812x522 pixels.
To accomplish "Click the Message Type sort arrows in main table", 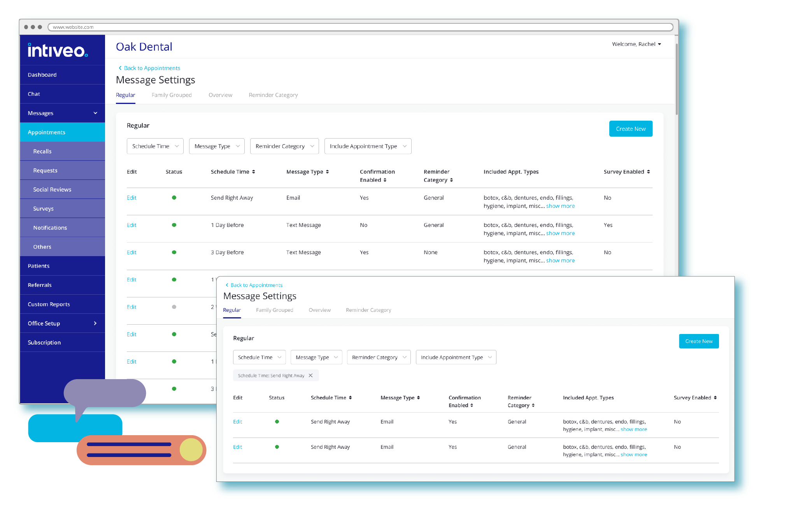I will point(327,172).
